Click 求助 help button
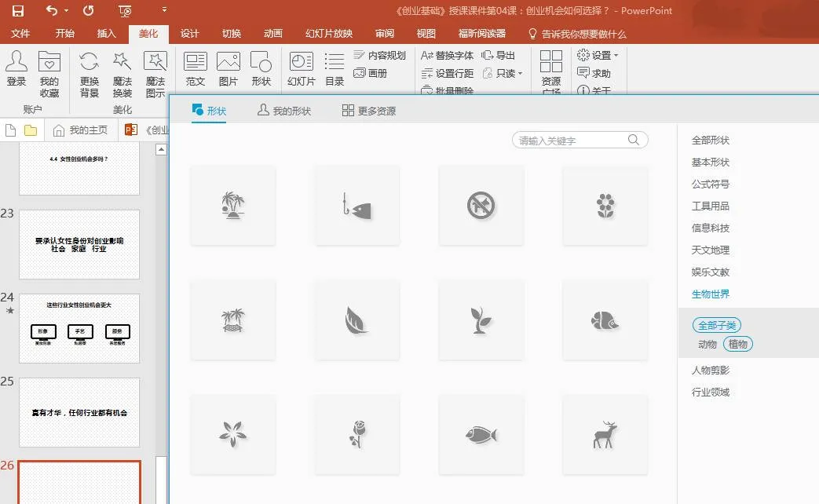 point(594,73)
